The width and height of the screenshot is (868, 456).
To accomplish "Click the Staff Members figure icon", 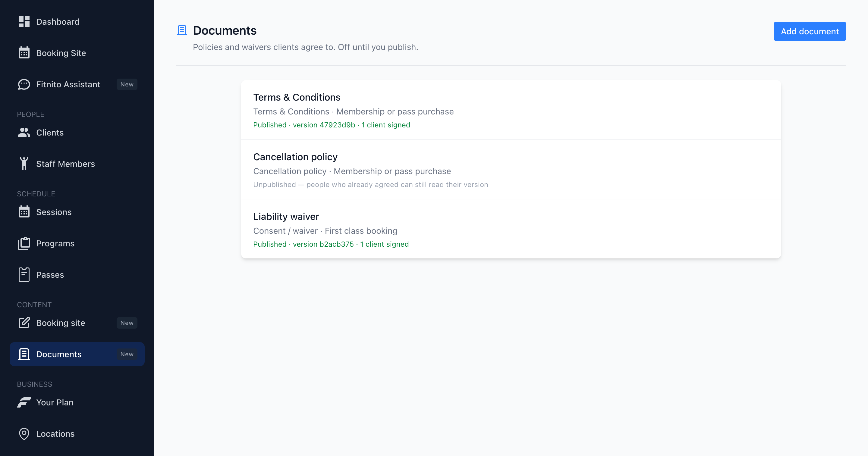I will [x=24, y=164].
